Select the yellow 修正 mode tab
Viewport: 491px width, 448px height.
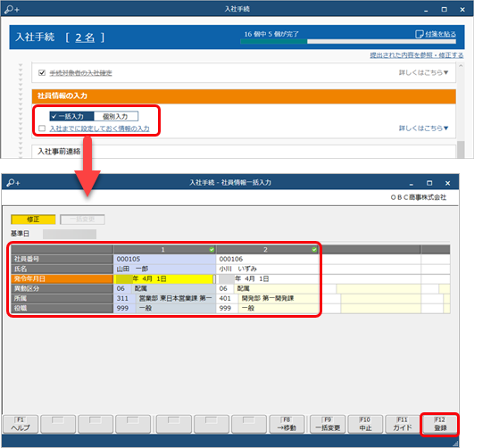[33, 220]
